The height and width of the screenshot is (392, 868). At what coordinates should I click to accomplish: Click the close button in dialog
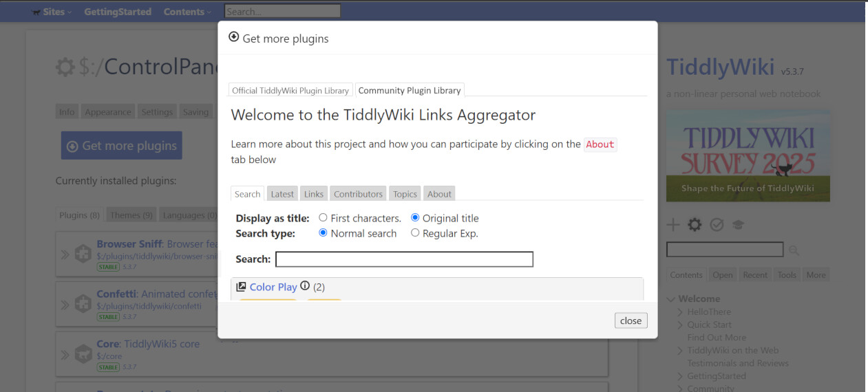[x=631, y=320]
